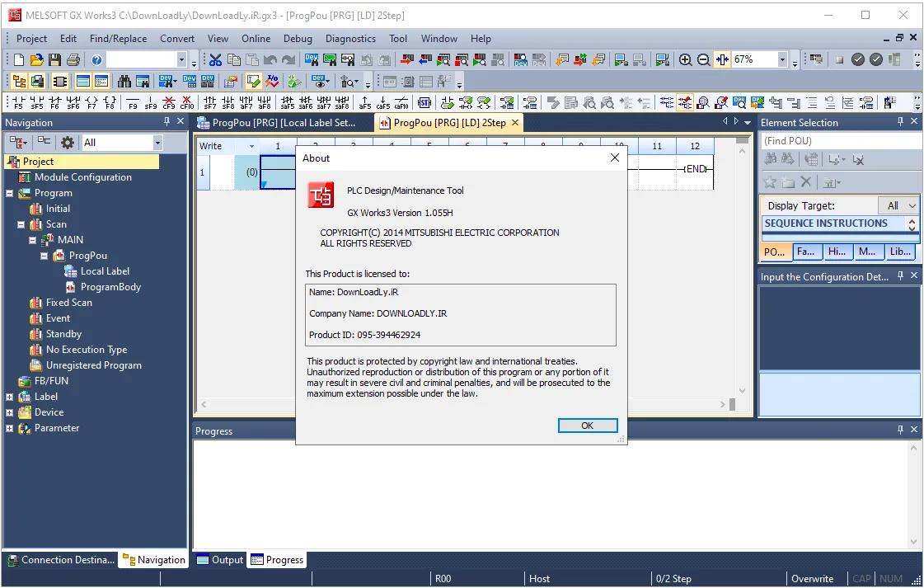Toggle the Element Selection panel pin
Image resolution: width=924 pixels, height=588 pixels.
click(900, 121)
